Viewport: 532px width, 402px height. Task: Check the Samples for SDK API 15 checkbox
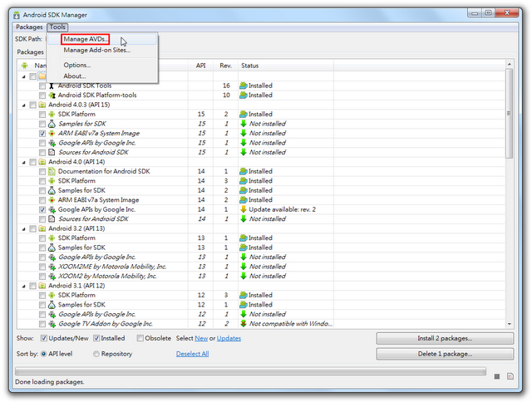(x=42, y=124)
